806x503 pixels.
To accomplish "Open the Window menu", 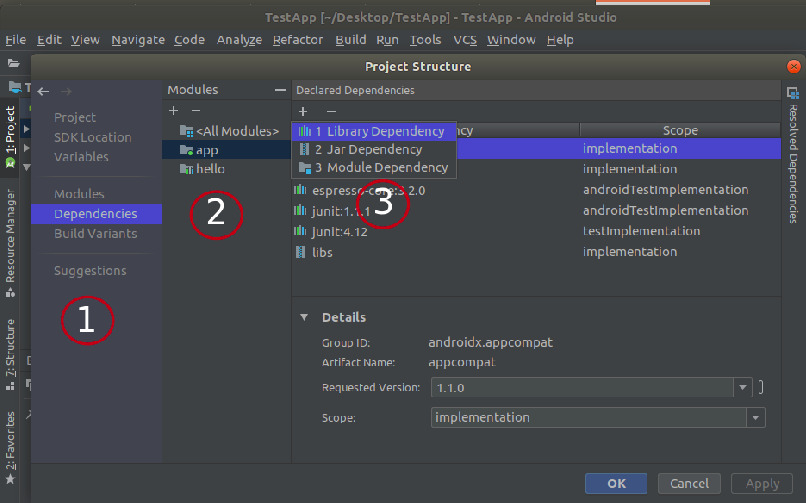I will [511, 40].
